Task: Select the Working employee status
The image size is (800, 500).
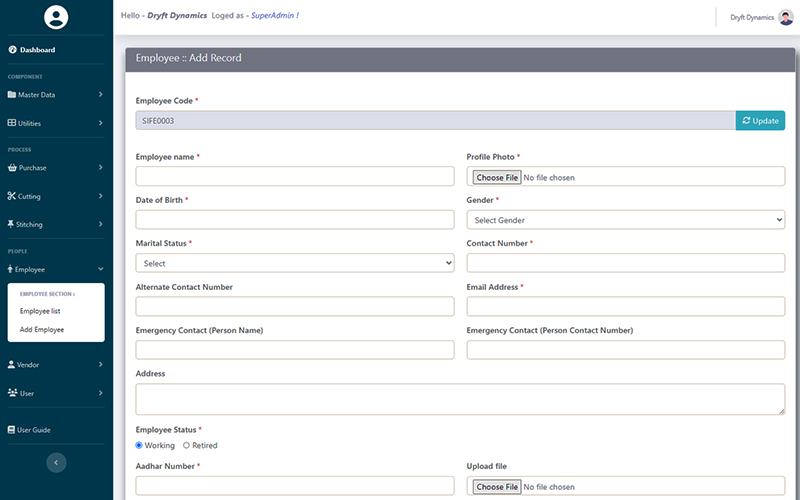Action: pyautogui.click(x=139, y=445)
